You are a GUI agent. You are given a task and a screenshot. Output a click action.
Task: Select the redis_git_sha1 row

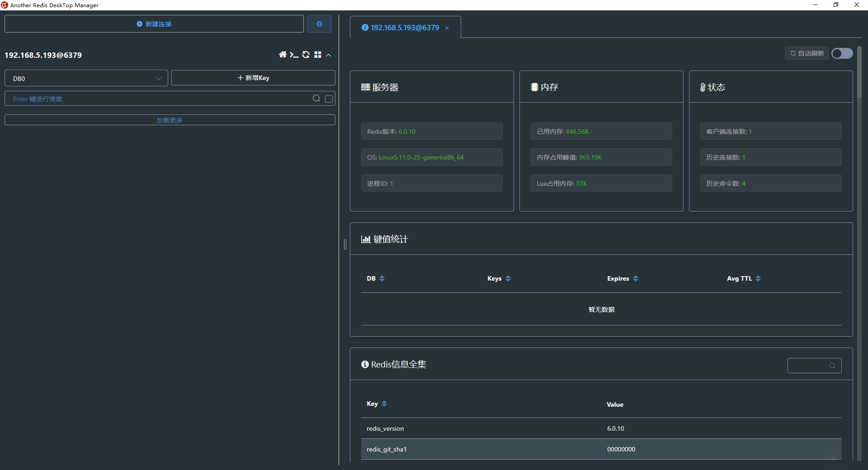(601, 449)
